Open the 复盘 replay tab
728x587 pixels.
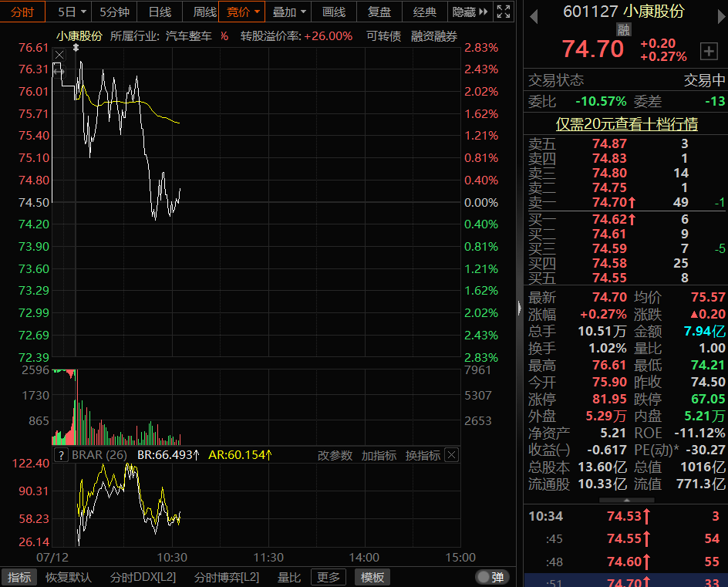[x=379, y=12]
